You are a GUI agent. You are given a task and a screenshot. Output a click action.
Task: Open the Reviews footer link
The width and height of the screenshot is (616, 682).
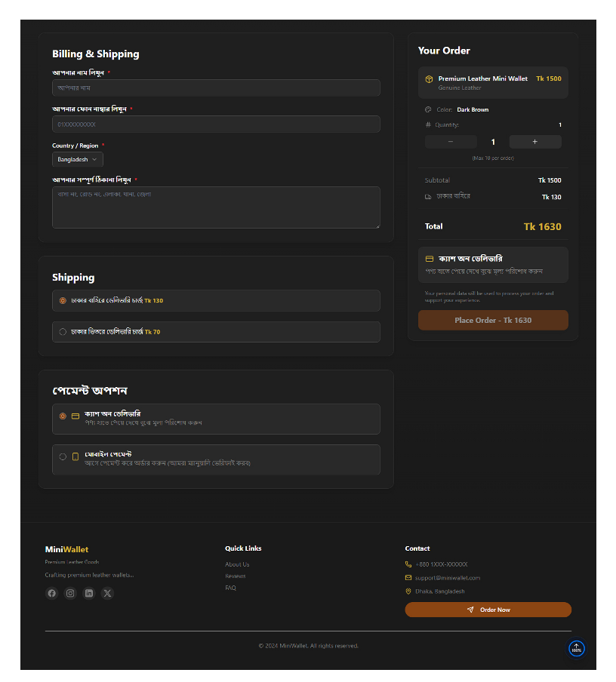[x=235, y=576]
